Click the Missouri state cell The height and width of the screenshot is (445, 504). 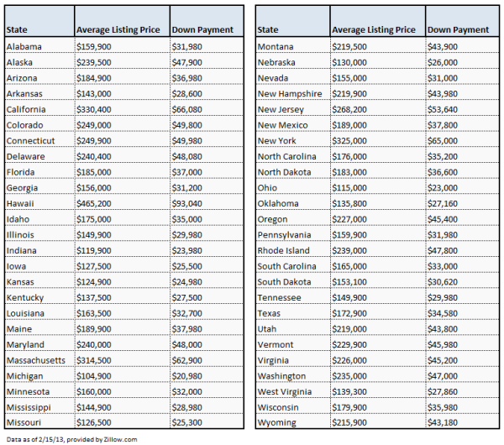[x=24, y=423]
